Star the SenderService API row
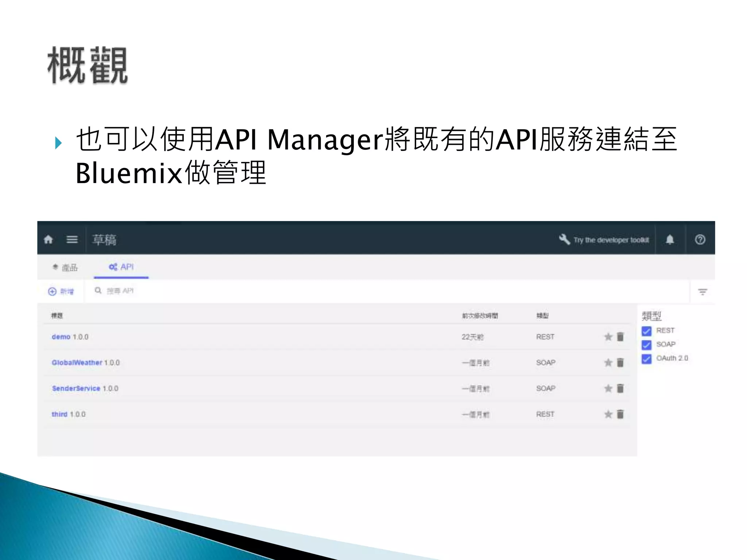 (608, 388)
